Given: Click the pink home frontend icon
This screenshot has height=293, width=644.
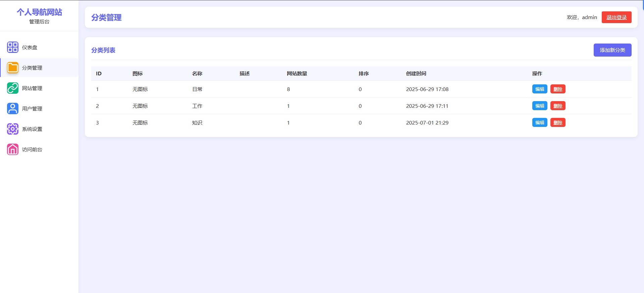Looking at the screenshot, I should (13, 149).
